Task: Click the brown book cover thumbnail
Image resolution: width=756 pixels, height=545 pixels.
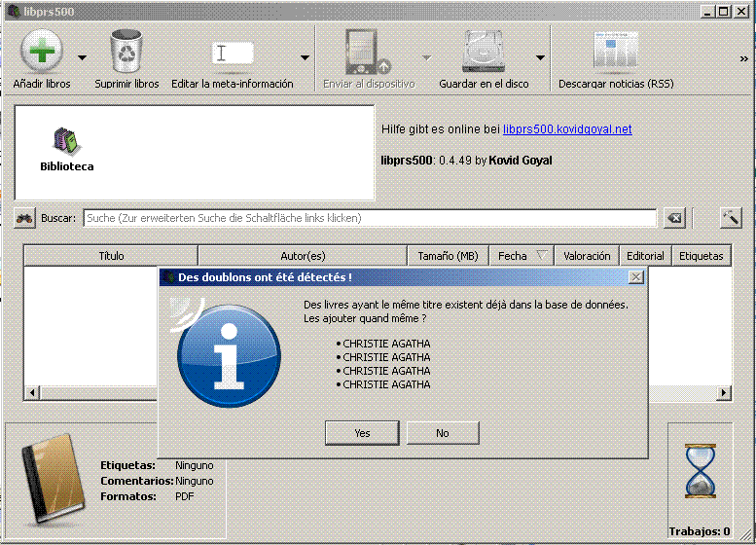Action: click(x=54, y=479)
